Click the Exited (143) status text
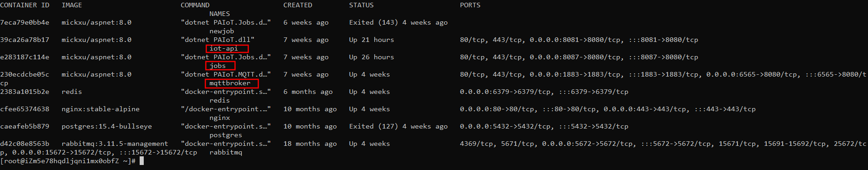Viewport: 868px width, 170px height. click(x=373, y=22)
